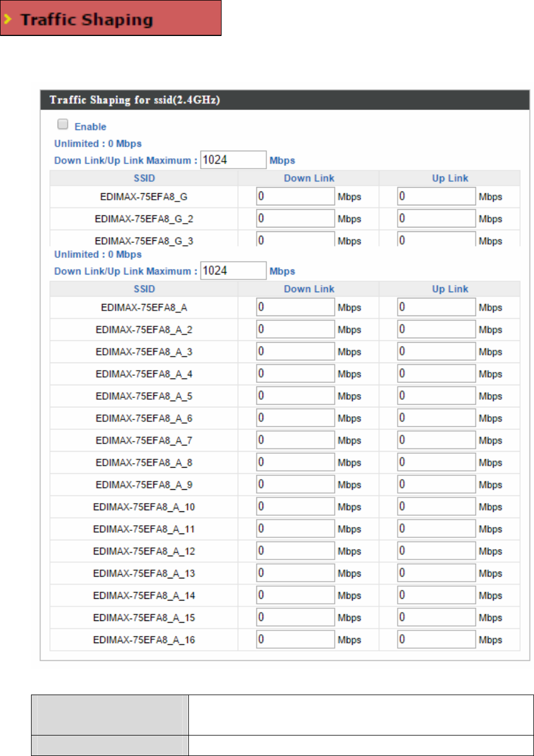Viewport: 534px width, 756px height.
Task: Edit Up Link for EDIMAX-75EFA8_A_2
Action: point(437,329)
